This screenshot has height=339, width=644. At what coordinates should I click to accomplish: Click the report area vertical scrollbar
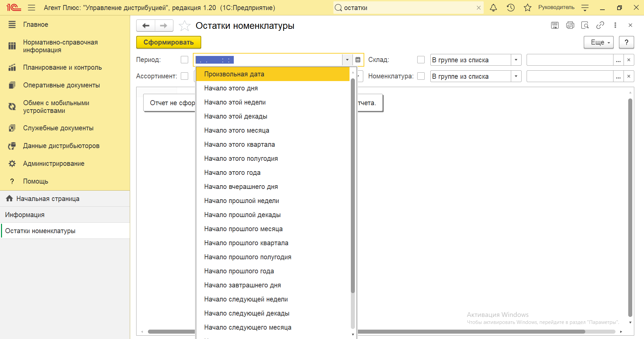point(630,208)
